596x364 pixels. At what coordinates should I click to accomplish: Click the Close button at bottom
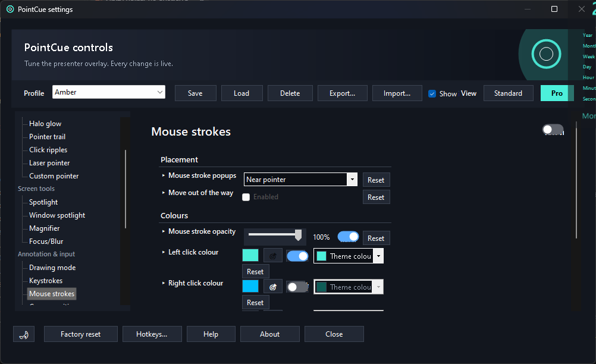(x=334, y=334)
